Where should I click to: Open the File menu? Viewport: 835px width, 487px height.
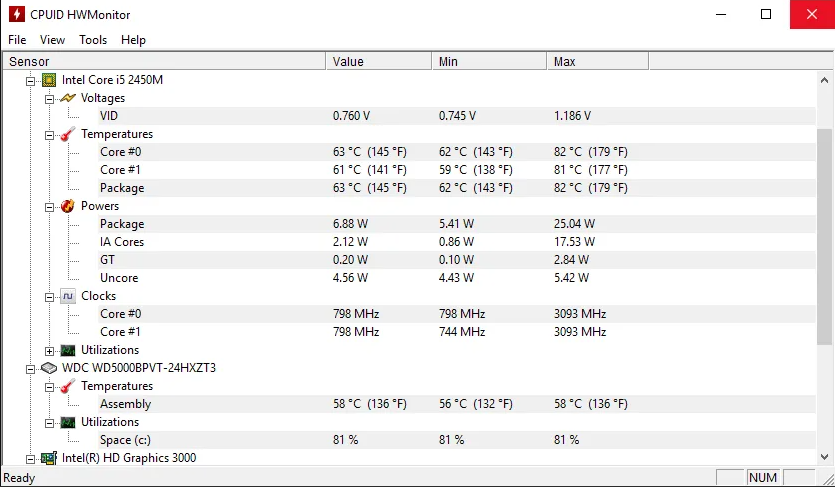tap(17, 40)
